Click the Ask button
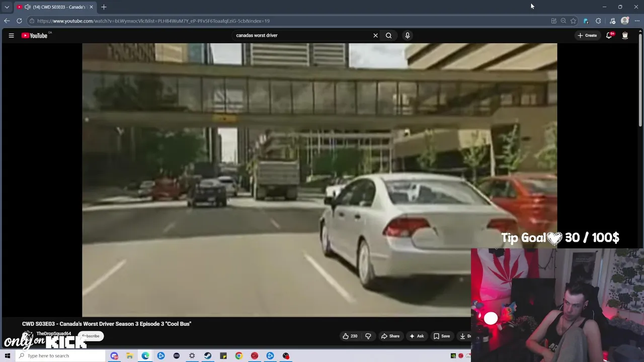 (x=417, y=336)
